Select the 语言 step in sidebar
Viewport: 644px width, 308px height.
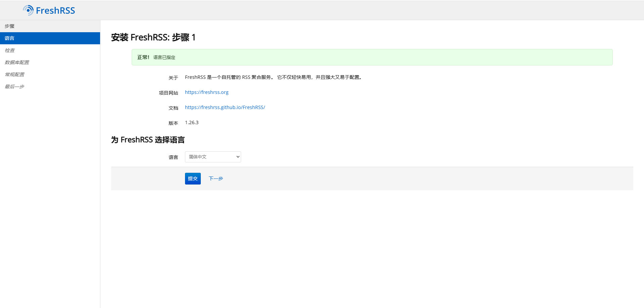[x=50, y=38]
